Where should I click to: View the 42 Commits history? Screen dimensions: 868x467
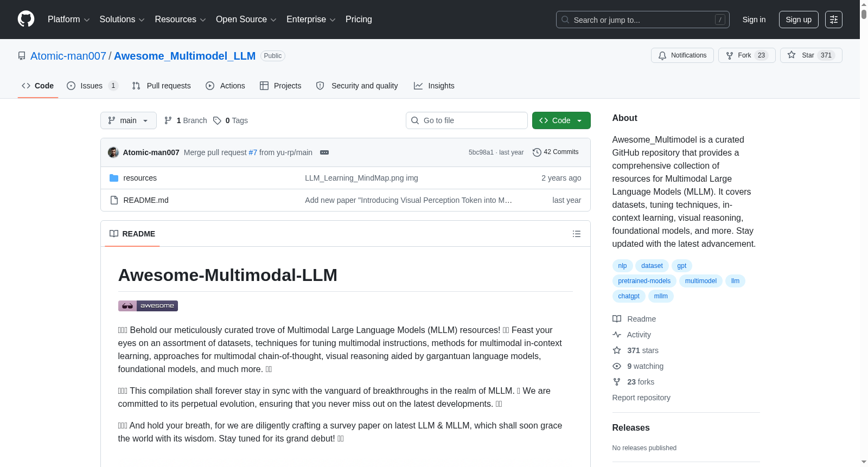click(x=556, y=152)
